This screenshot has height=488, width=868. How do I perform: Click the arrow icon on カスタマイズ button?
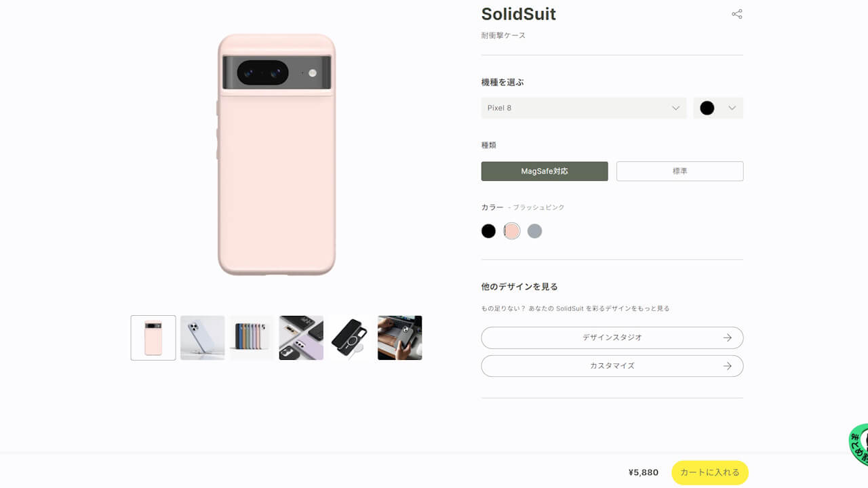coord(727,366)
